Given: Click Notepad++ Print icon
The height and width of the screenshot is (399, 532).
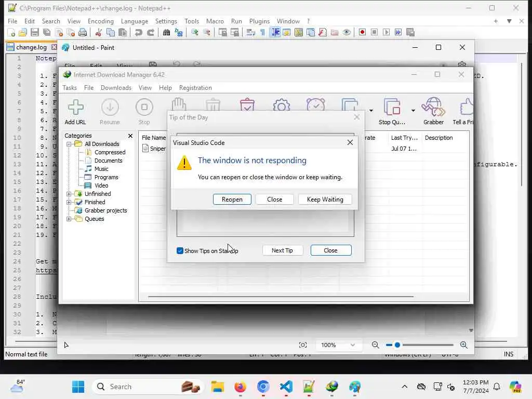Looking at the screenshot, I should (x=83, y=33).
